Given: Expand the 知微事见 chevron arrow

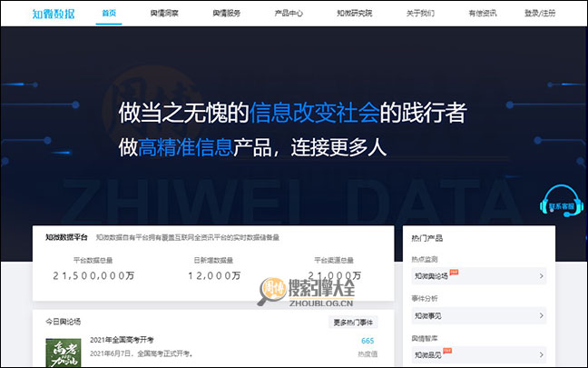Looking at the screenshot, I should point(541,316).
